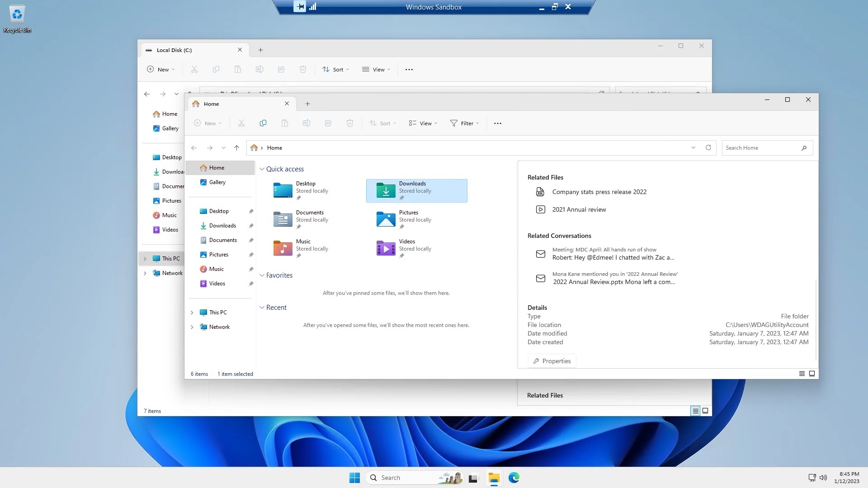Viewport: 868px width, 488px height.
Task: Refresh the Home folder view
Action: point(708,147)
